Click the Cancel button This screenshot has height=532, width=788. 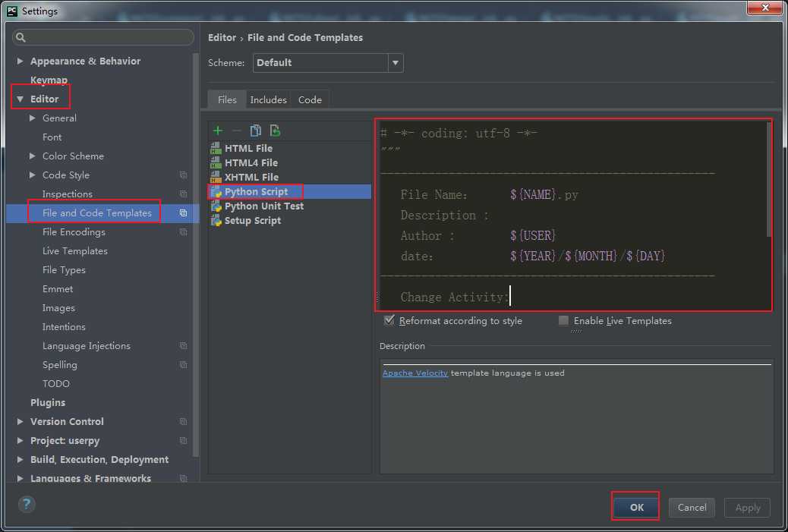[x=692, y=508]
